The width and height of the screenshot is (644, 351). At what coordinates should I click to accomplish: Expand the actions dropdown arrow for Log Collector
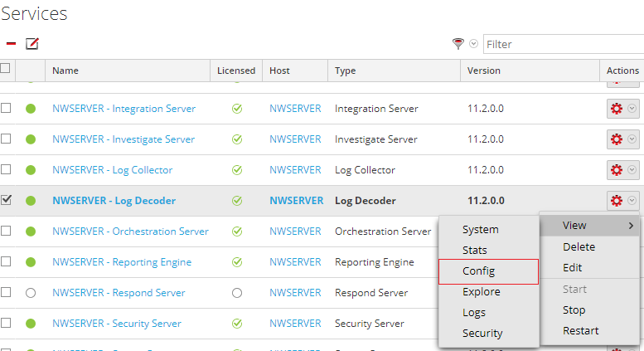(x=632, y=170)
